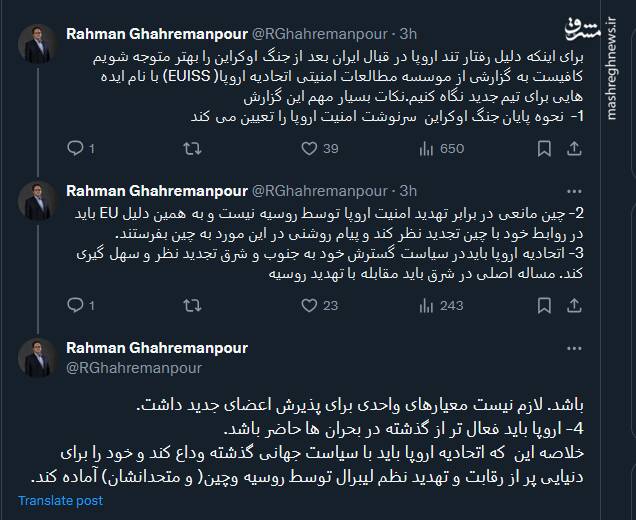636x520 pixels.
Task: Retweet the second tweet in the thread
Action: click(191, 305)
